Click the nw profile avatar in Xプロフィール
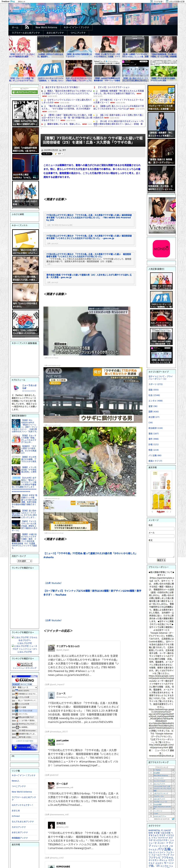The image size is (186, 868). (16, 388)
